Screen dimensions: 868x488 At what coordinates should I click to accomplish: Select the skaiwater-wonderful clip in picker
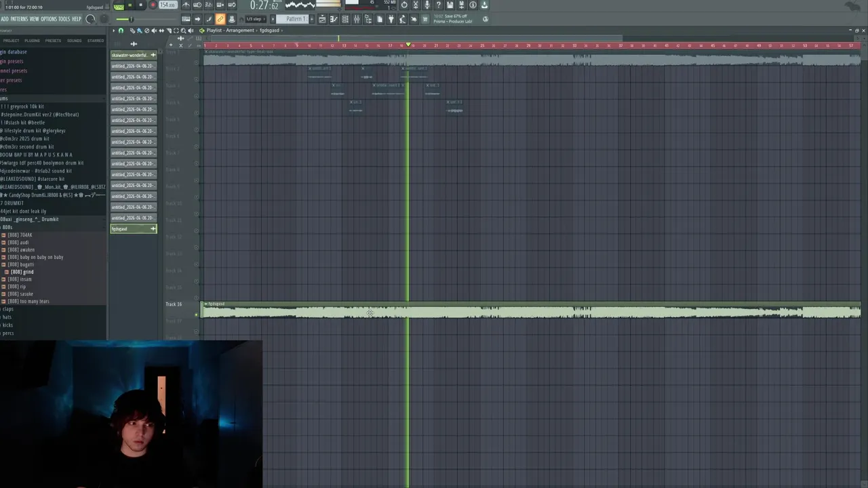tap(134, 55)
